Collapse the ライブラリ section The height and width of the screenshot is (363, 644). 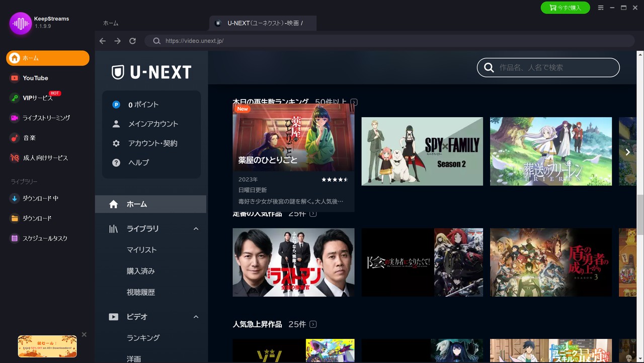[x=196, y=229]
